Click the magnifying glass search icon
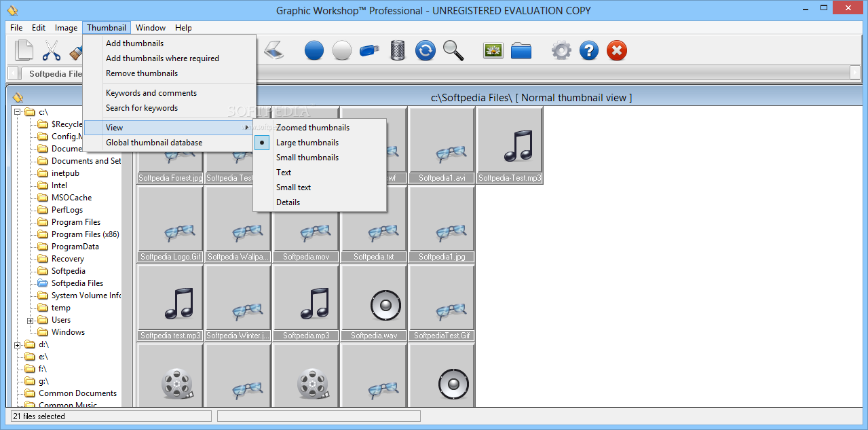 point(453,50)
